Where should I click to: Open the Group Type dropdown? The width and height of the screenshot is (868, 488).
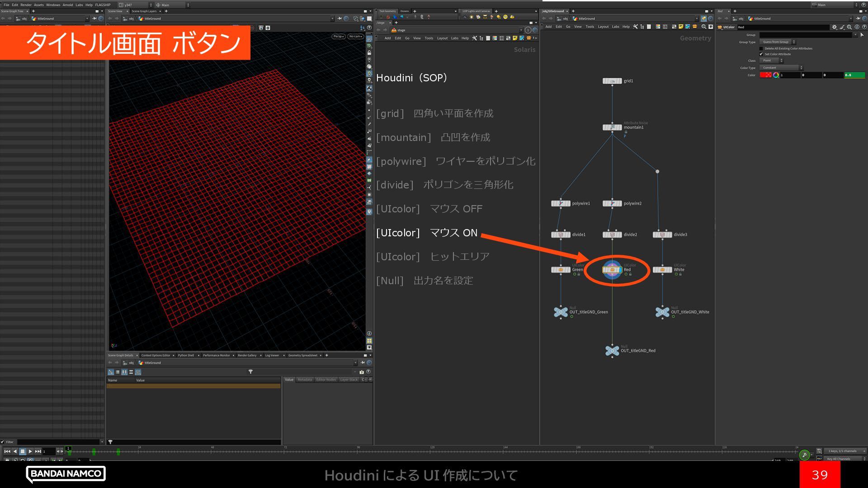(x=778, y=42)
